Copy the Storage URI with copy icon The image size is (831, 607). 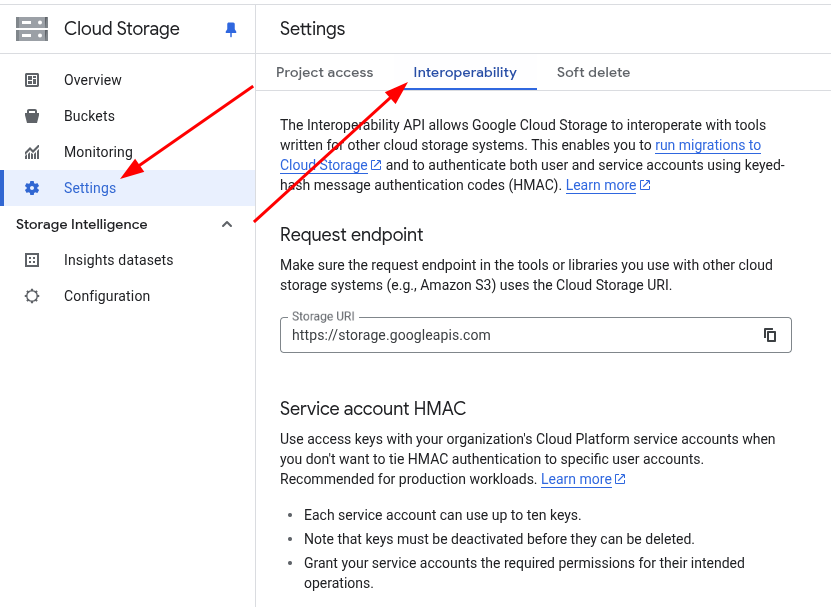click(769, 335)
